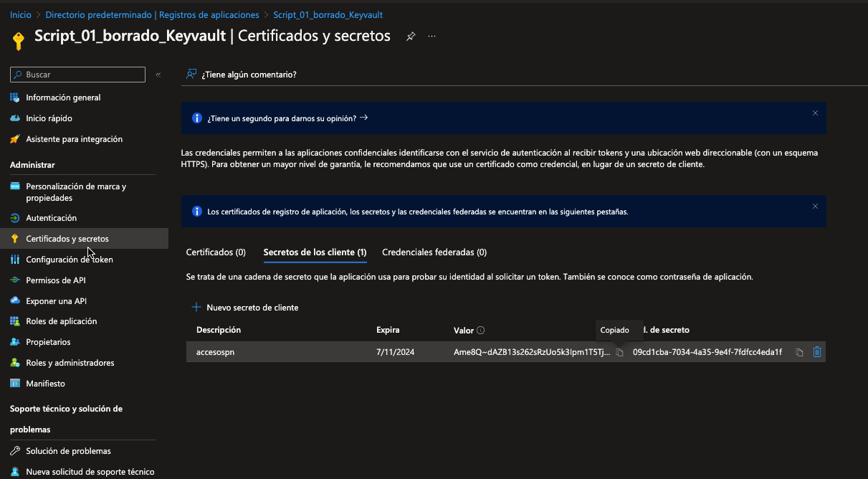Image resolution: width=868 pixels, height=479 pixels.
Task: Select Manifiesto in the sidebar
Action: click(x=45, y=384)
